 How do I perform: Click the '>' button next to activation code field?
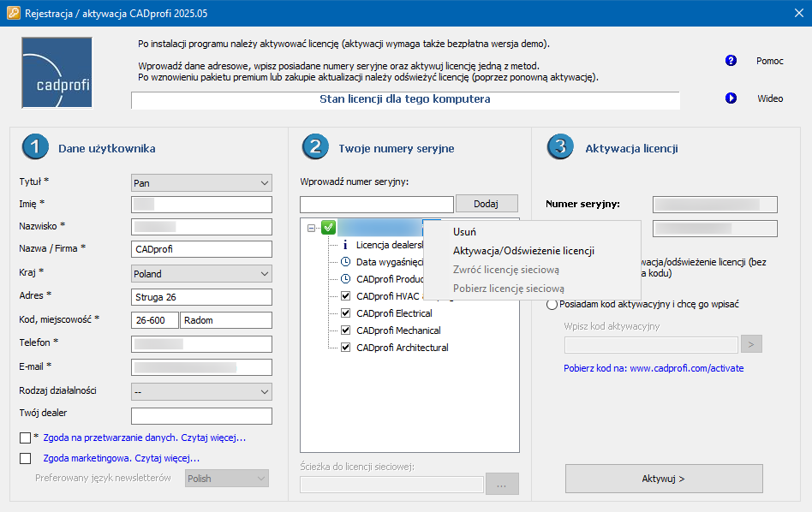751,343
